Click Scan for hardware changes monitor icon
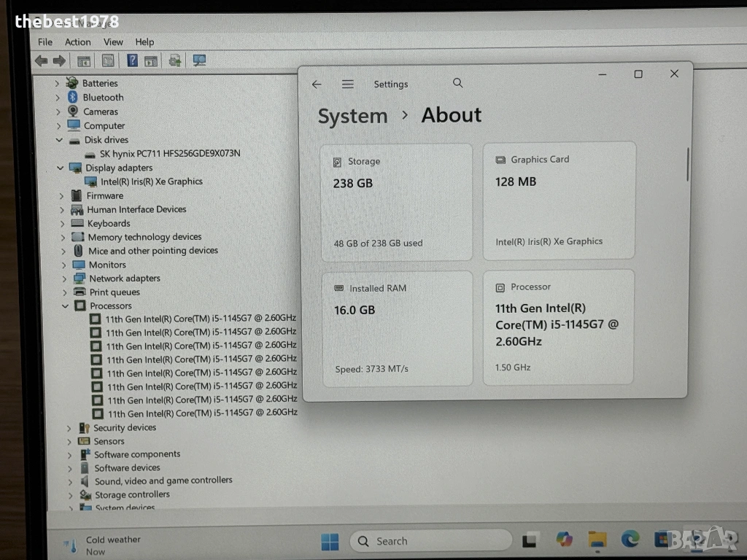 click(x=199, y=61)
